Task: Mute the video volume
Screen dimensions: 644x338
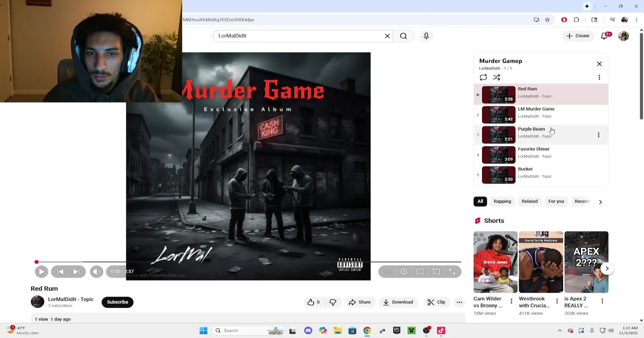Action: [96, 271]
